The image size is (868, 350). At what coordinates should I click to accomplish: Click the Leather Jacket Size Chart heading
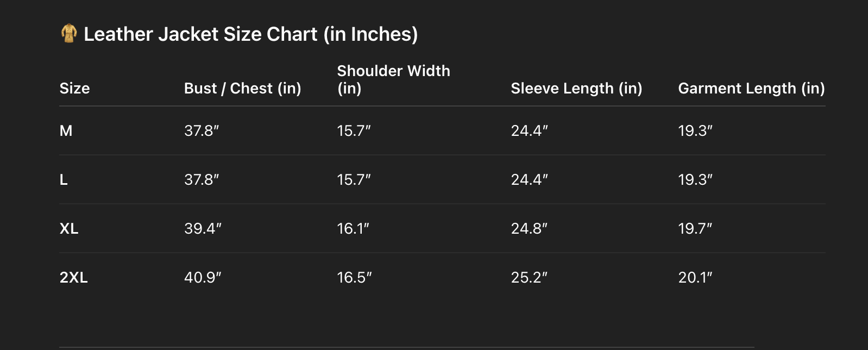coord(250,34)
